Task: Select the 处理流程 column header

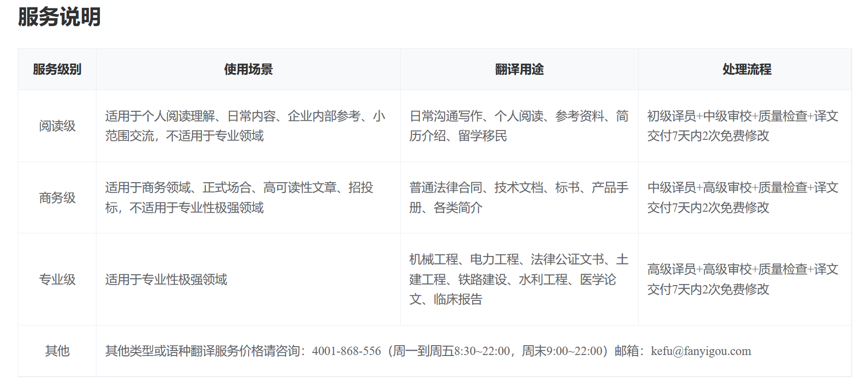Action: click(747, 69)
